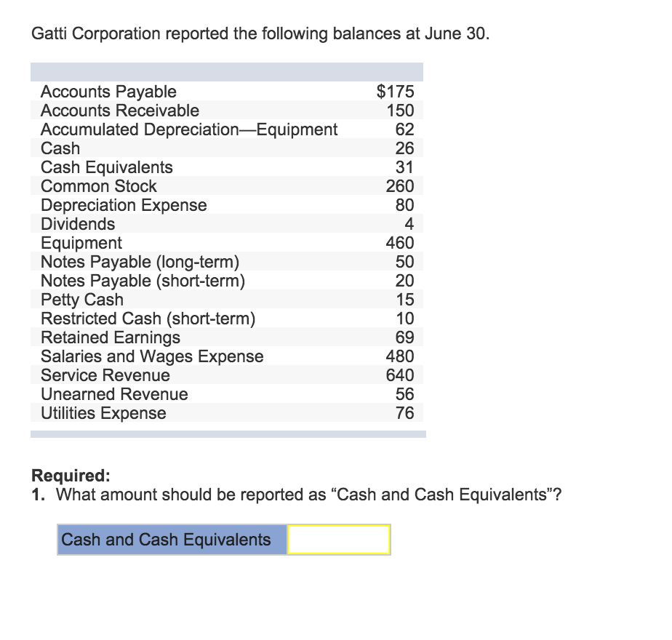
Task: Click the Notes Payable (long-term) row
Action: [x=140, y=262]
